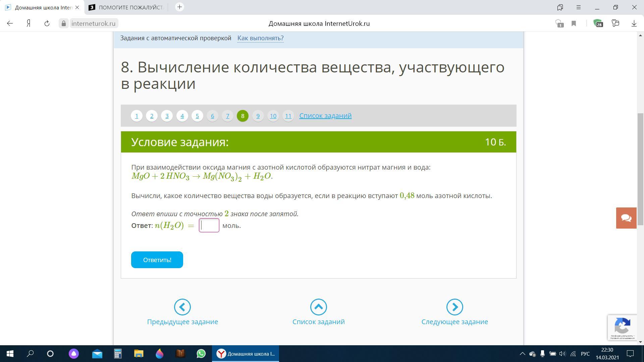The height and width of the screenshot is (362, 644).
Task: Open the browser hamburger menu
Action: pyautogui.click(x=579, y=7)
